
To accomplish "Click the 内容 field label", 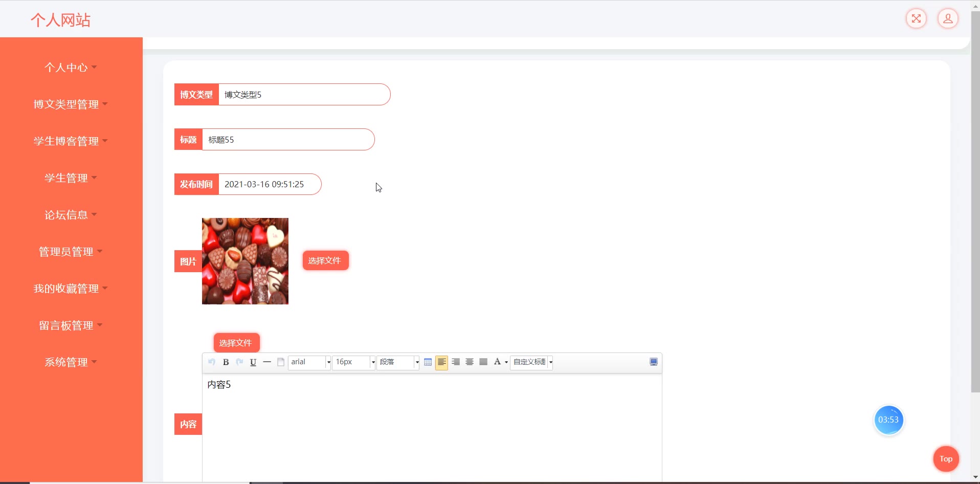I will (x=188, y=424).
